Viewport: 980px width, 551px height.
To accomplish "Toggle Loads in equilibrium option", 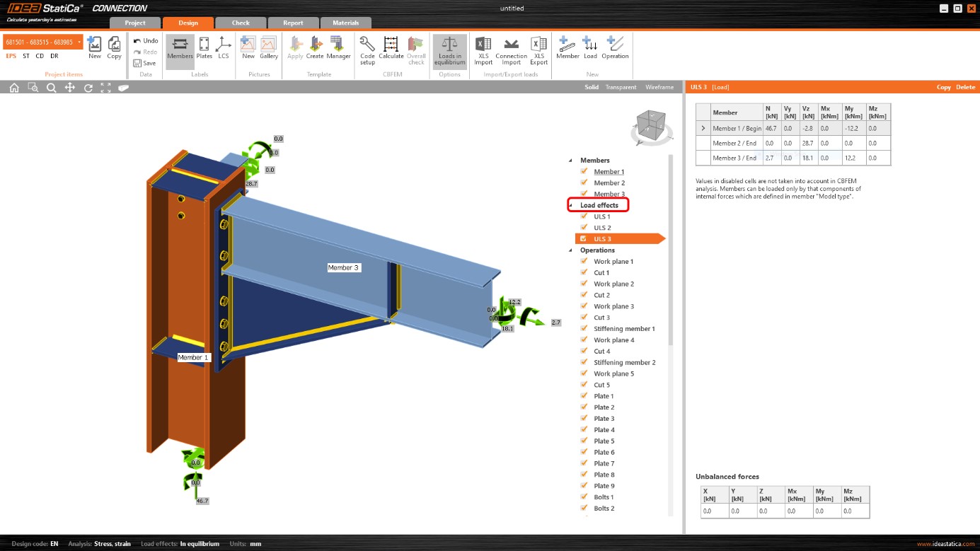I will [x=450, y=50].
